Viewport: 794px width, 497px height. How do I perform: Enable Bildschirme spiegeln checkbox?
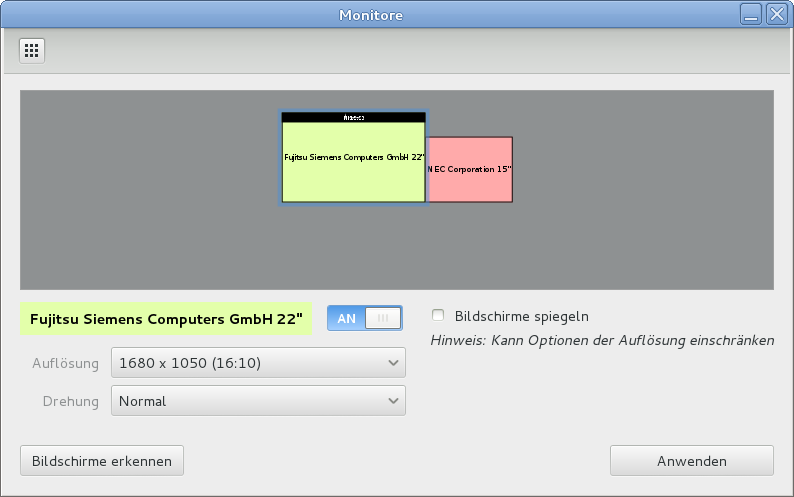[x=438, y=315]
